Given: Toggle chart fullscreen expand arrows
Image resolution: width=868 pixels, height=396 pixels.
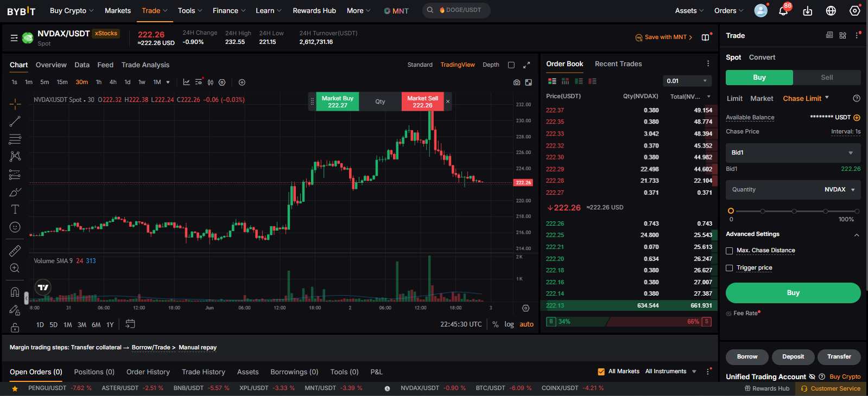Looking at the screenshot, I should point(527,65).
